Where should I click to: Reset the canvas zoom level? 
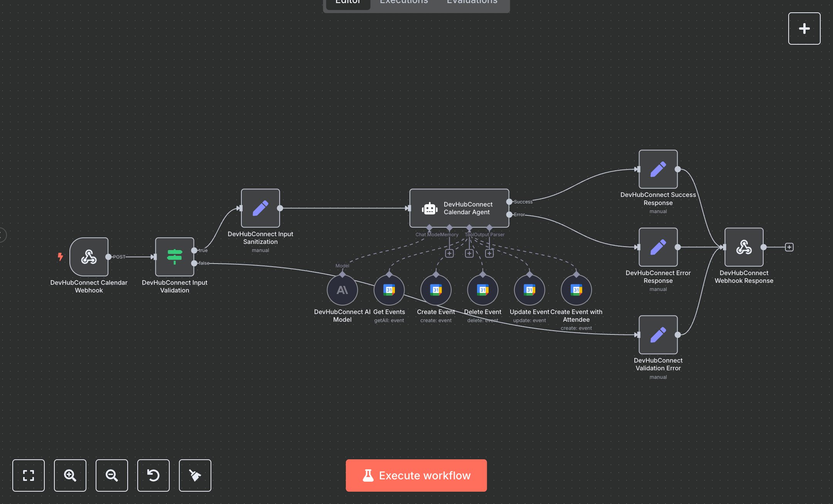[x=153, y=475]
